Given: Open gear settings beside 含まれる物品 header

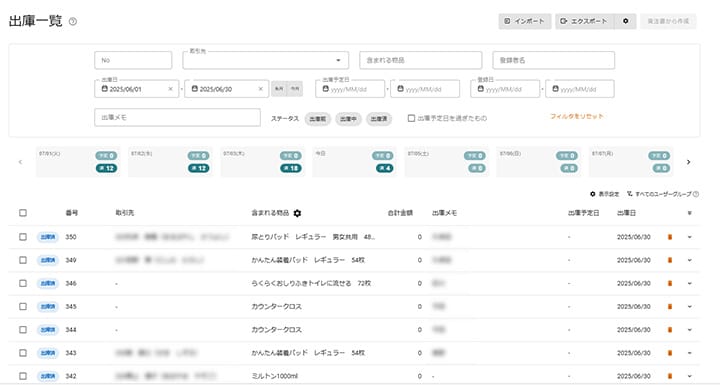Looking at the screenshot, I should (x=297, y=213).
